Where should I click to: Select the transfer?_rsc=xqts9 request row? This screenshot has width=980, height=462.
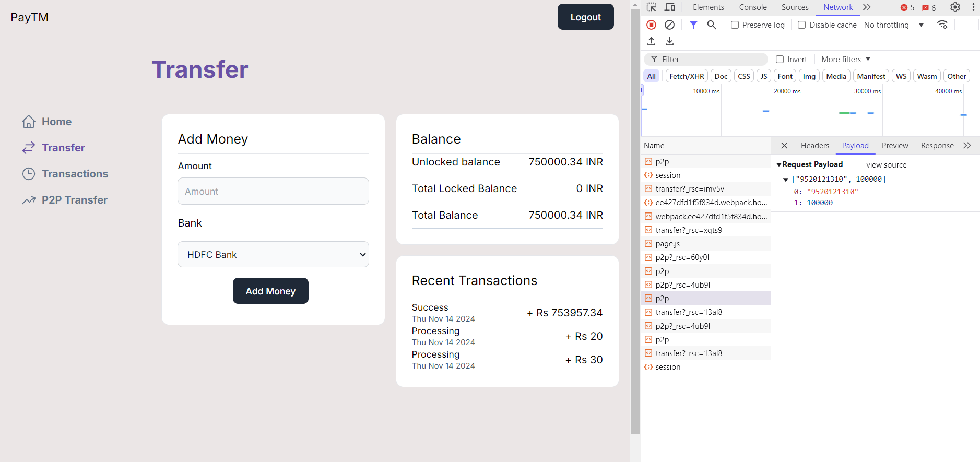click(x=705, y=230)
